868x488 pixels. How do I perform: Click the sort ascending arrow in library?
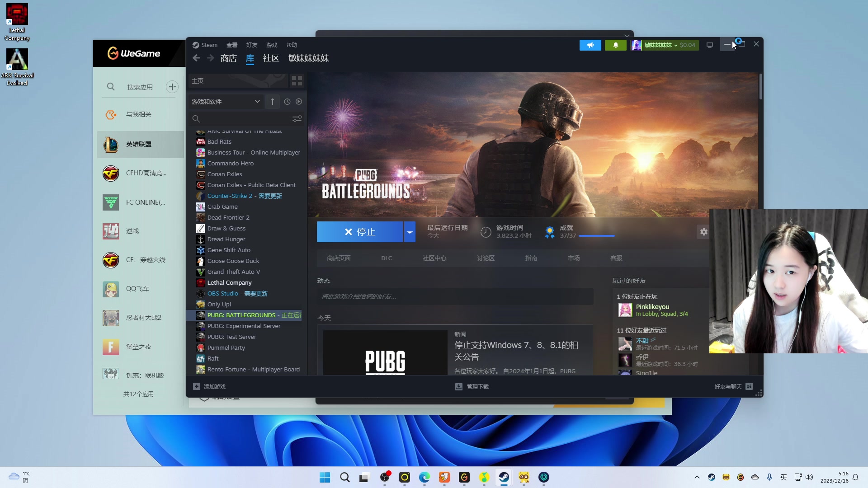(x=273, y=102)
